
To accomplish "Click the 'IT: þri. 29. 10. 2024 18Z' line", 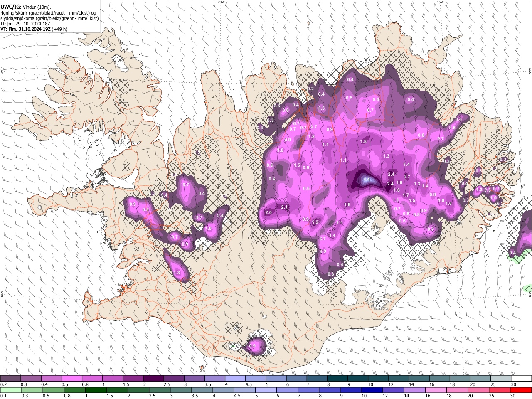I will 25,24.
